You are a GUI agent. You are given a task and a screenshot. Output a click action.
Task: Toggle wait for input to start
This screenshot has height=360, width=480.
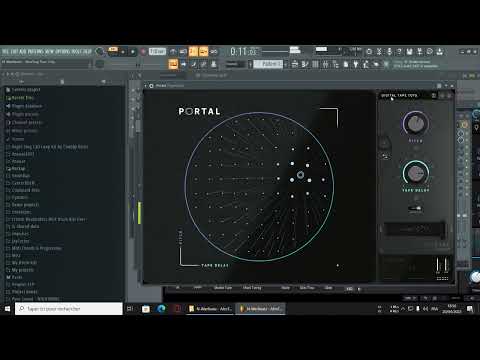pyautogui.click(x=183, y=52)
